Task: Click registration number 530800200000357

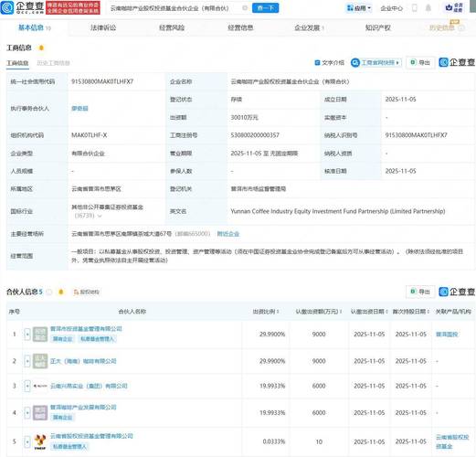Action: (255, 135)
